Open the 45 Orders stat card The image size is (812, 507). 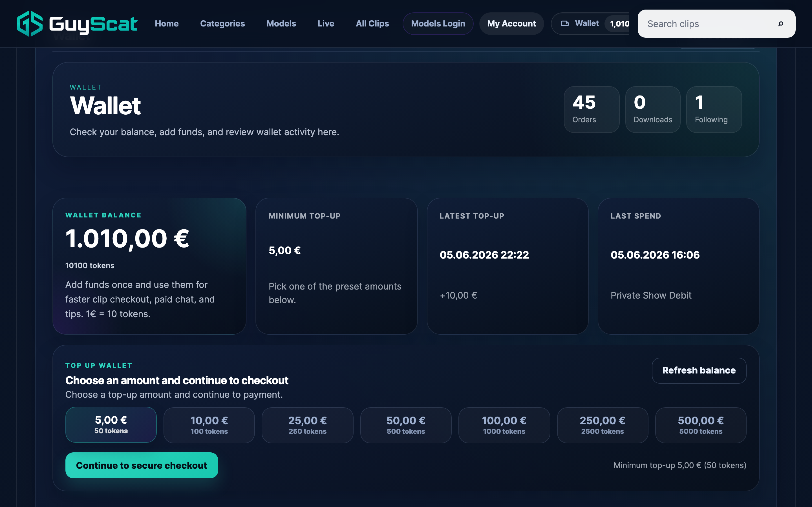[592, 110]
